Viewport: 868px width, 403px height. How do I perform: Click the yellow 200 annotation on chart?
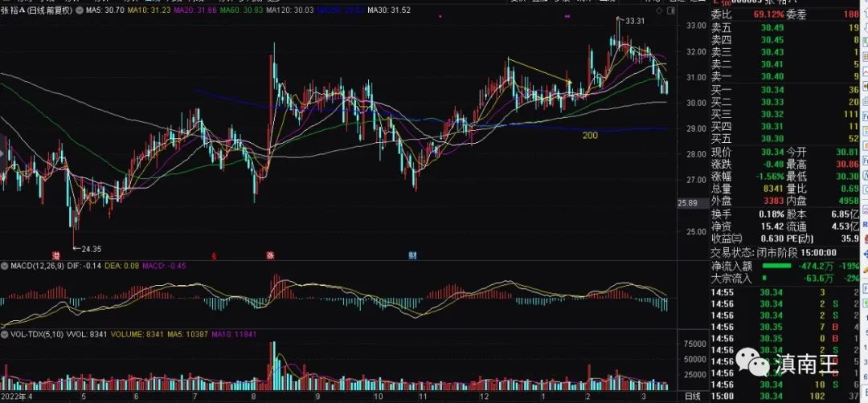(590, 135)
